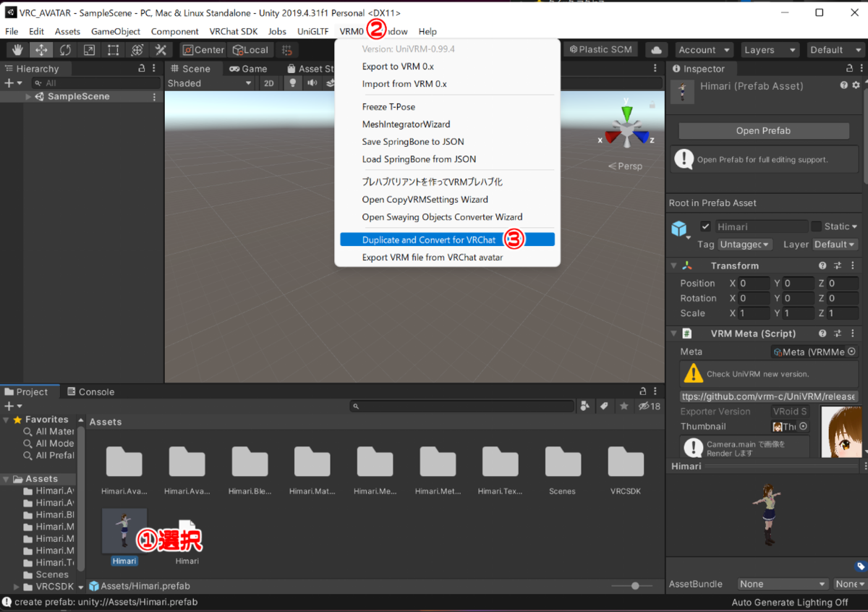Toggle scene audio speaker icon
Viewport: 868px width, 612px height.
312,83
